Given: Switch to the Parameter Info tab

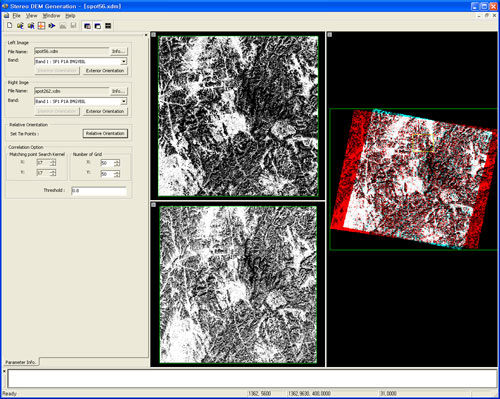Looking at the screenshot, I should (x=20, y=362).
